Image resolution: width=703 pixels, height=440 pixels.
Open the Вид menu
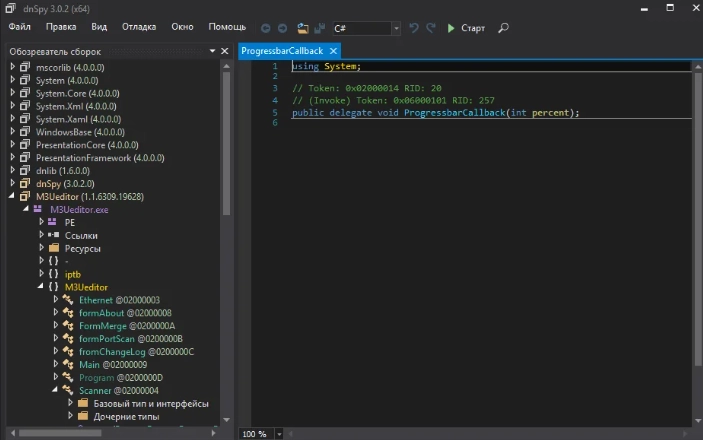99,27
